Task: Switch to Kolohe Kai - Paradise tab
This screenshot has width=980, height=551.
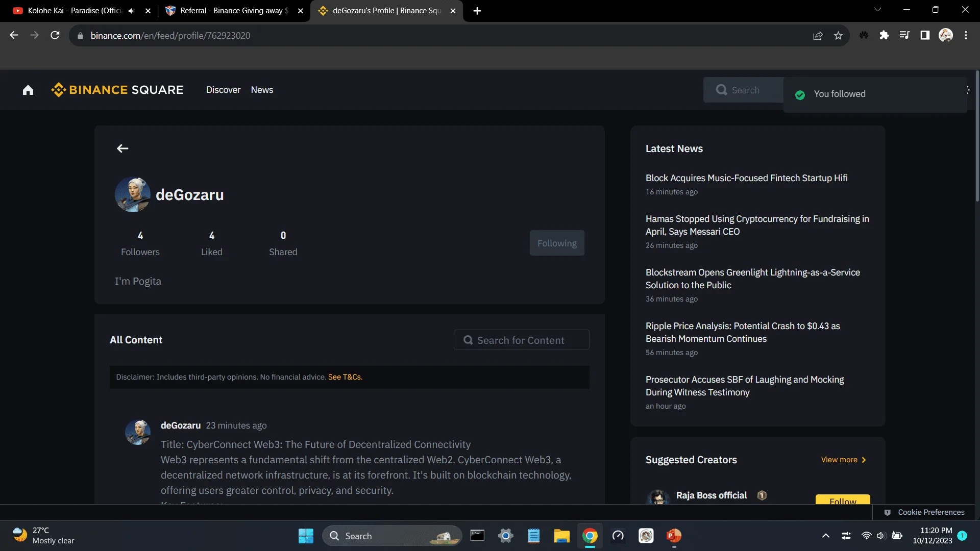Action: coord(75,11)
